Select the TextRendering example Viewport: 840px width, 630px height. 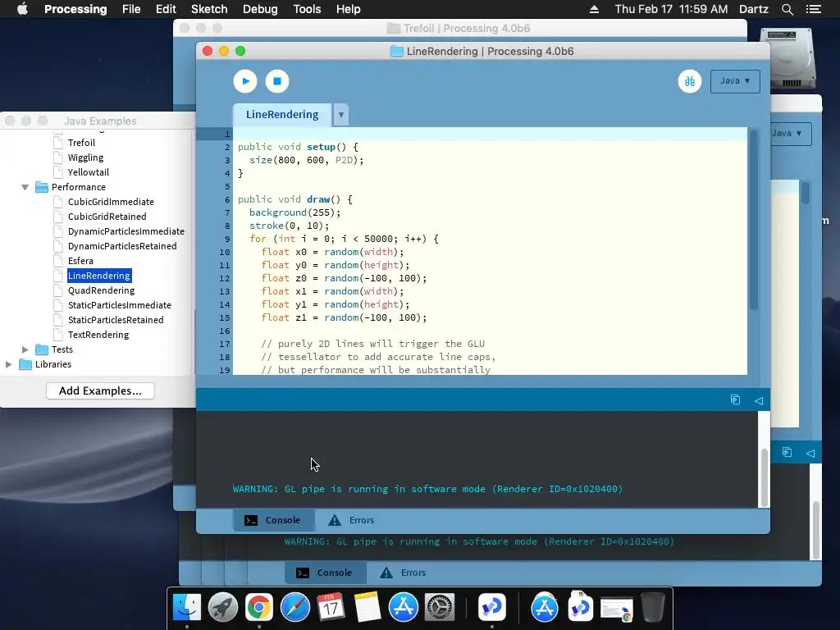pos(98,335)
